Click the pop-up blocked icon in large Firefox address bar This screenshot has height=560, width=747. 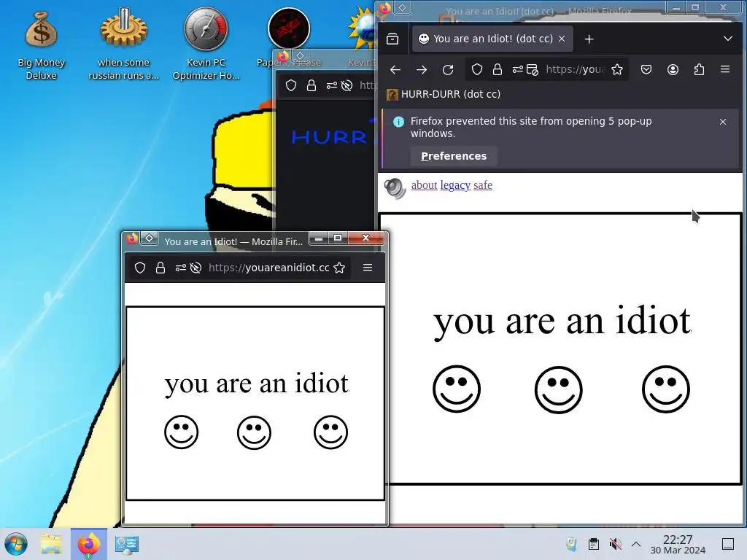pyautogui.click(x=532, y=69)
